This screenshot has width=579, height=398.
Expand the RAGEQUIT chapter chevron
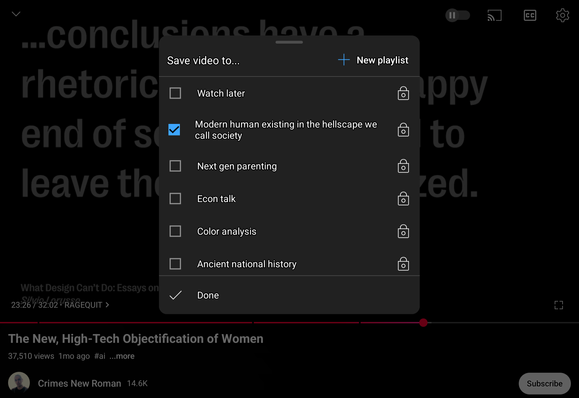[107, 305]
